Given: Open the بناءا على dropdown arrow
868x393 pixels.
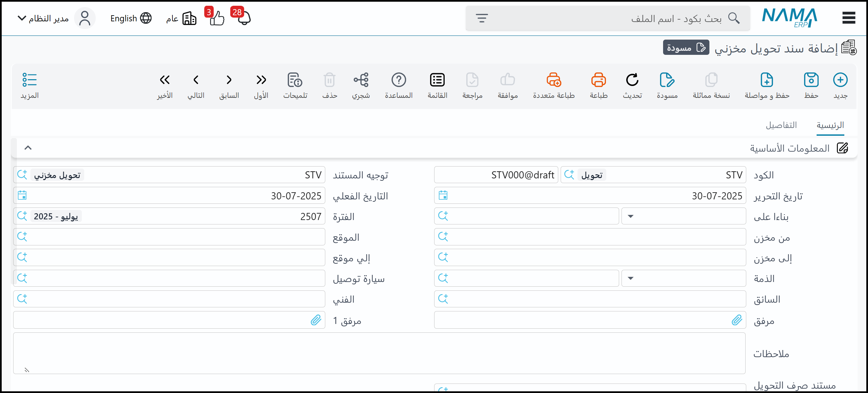Looking at the screenshot, I should (x=630, y=216).
